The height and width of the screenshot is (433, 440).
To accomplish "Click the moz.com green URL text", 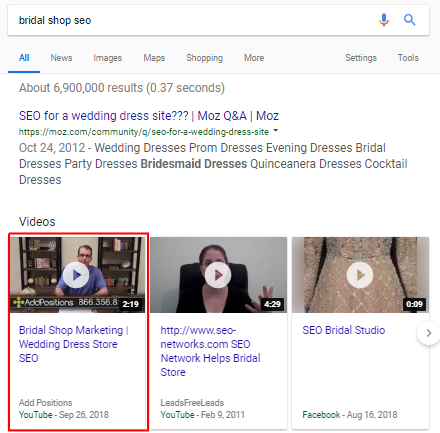I will point(144,132).
